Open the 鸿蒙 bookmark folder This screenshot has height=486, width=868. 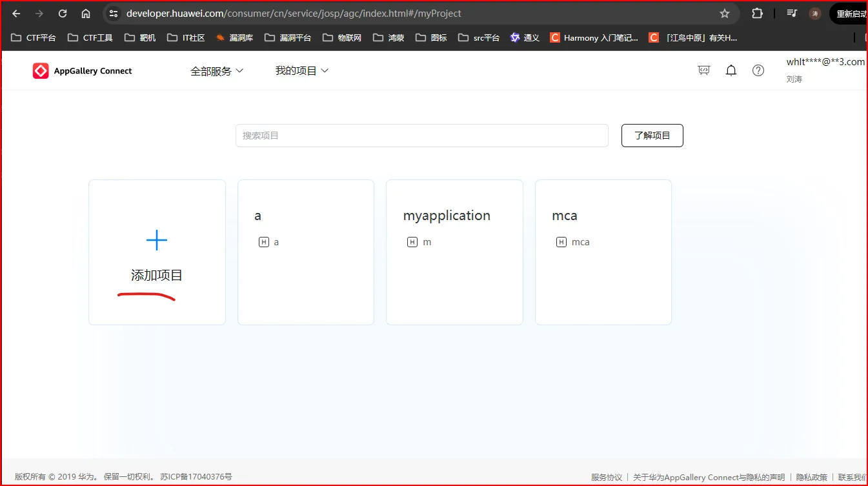pos(389,38)
